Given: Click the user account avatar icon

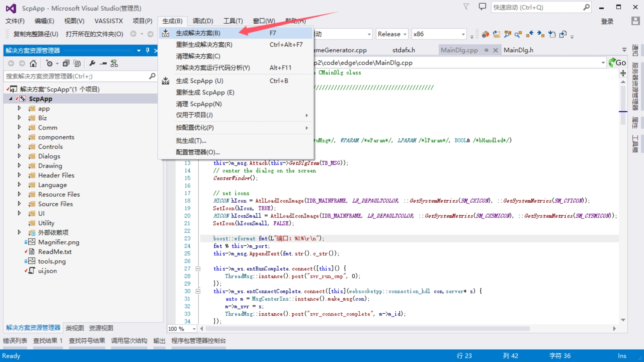Looking at the screenshot, I should pos(636,21).
